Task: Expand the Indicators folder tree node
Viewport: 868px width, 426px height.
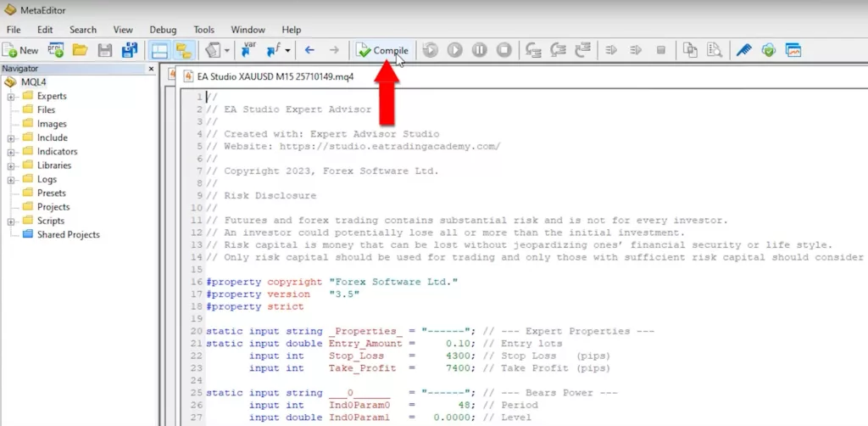Action: 12,151
